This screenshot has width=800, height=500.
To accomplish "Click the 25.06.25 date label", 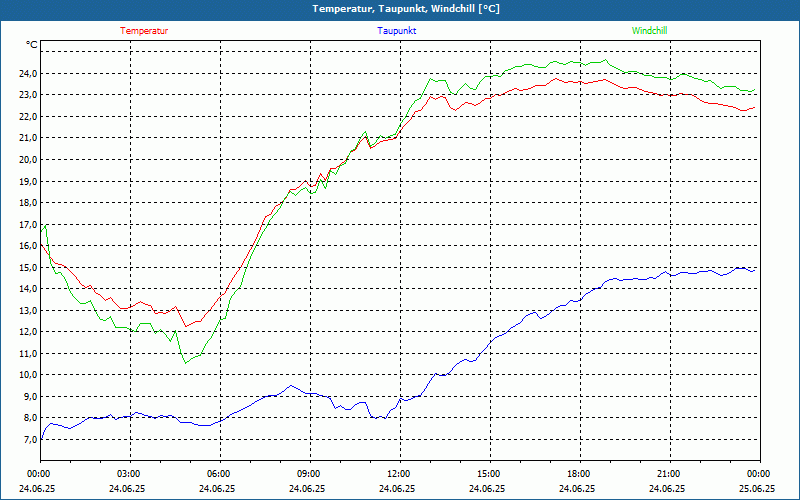I will click(x=757, y=488).
